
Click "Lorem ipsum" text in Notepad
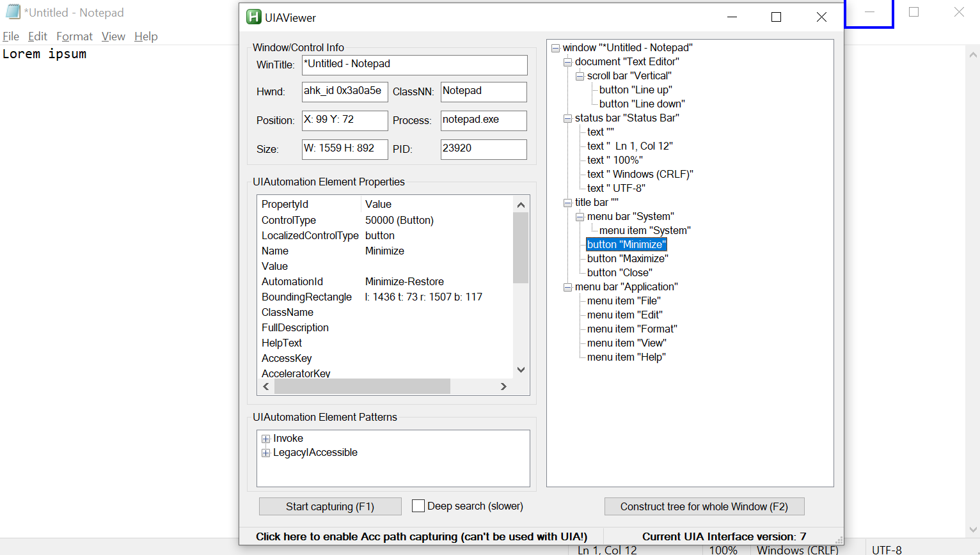click(x=44, y=54)
